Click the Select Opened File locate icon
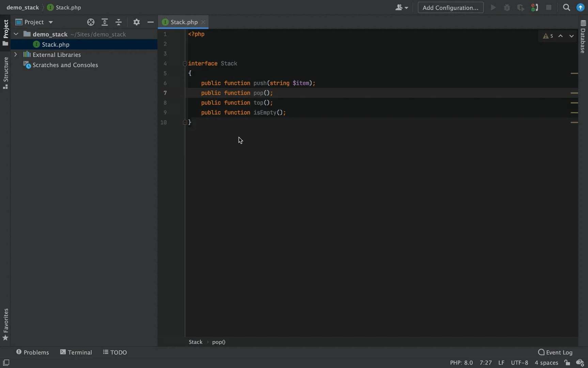This screenshot has height=368, width=588. click(x=91, y=22)
